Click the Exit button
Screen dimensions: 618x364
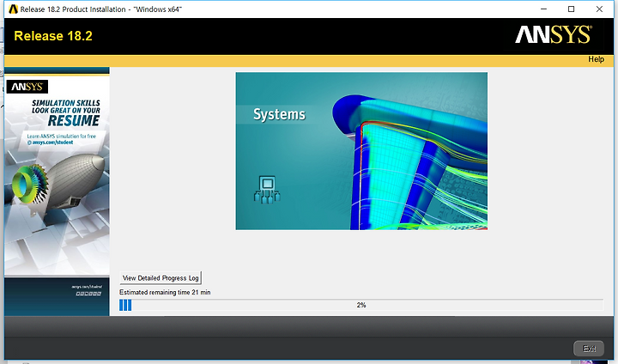(589, 349)
